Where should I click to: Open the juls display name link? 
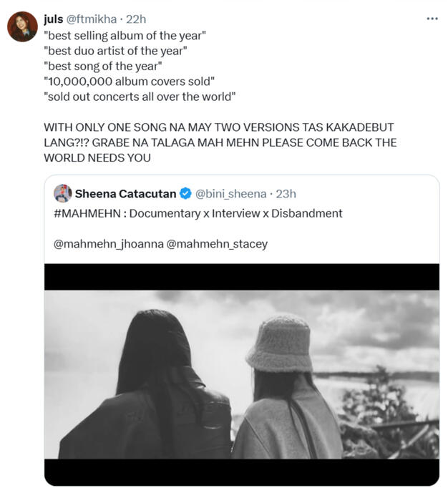pyautogui.click(x=54, y=19)
